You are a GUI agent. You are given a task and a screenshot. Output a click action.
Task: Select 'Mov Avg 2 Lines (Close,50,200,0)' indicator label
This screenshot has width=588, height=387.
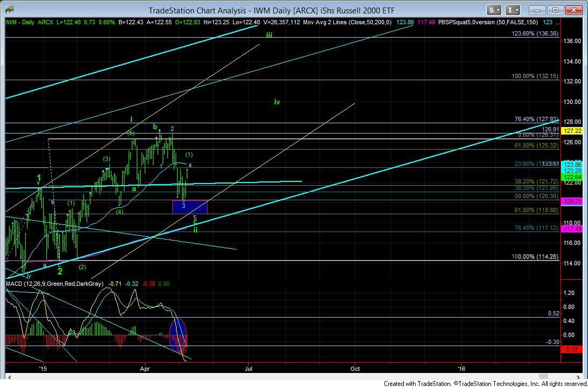(347, 23)
